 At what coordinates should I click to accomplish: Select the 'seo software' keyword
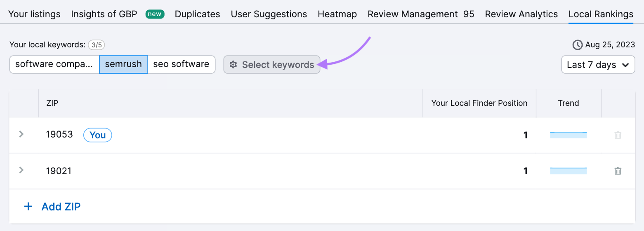pyautogui.click(x=181, y=64)
